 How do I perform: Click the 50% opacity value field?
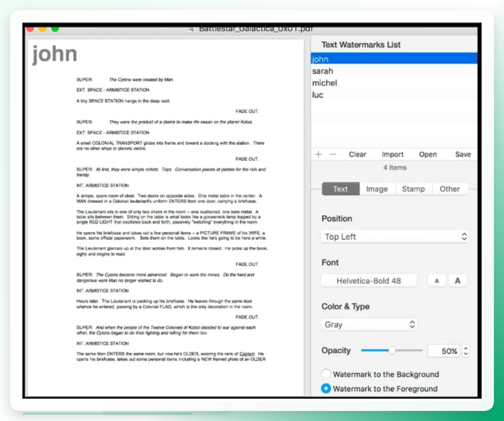(x=443, y=351)
